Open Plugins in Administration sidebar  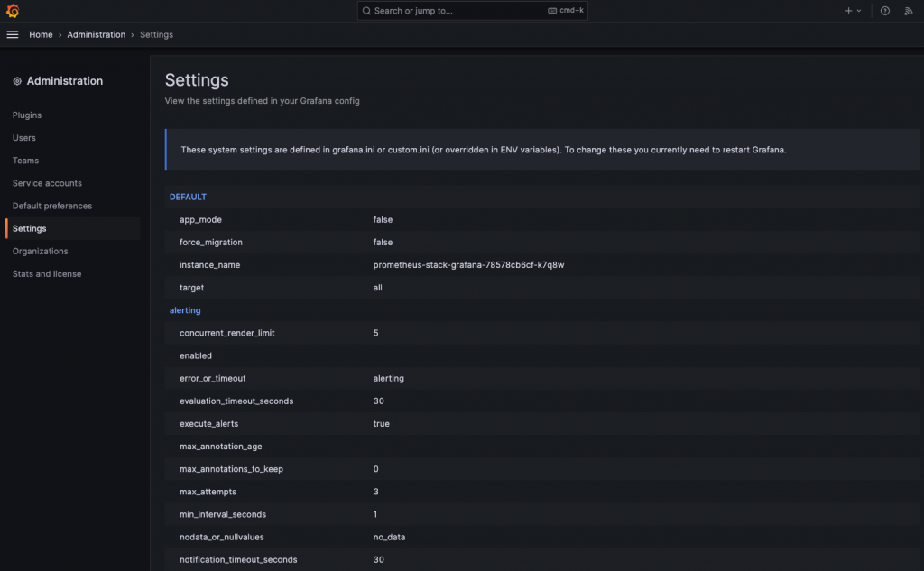point(27,115)
